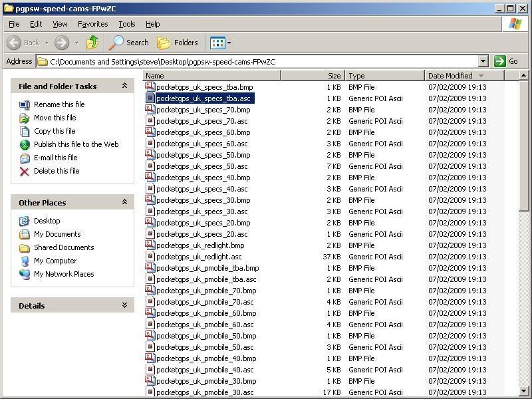The width and height of the screenshot is (532, 399).
Task: Click the address path input field
Action: click(257, 62)
